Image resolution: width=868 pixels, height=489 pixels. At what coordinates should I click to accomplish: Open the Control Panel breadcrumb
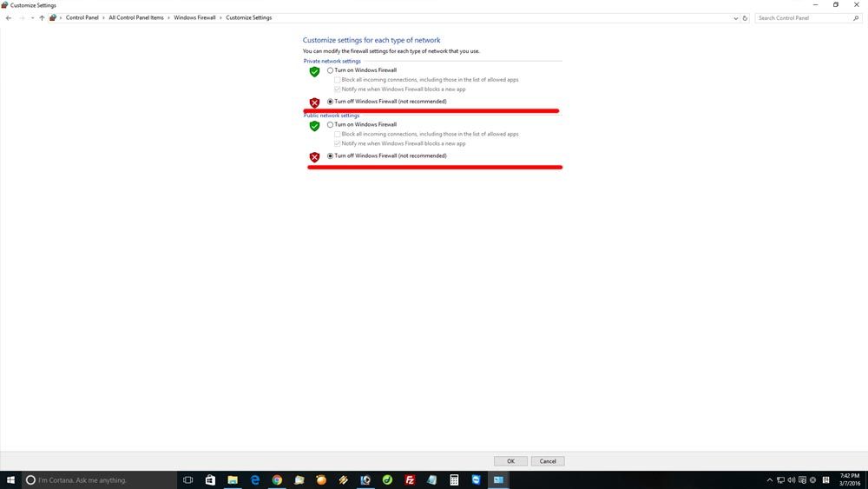[82, 17]
